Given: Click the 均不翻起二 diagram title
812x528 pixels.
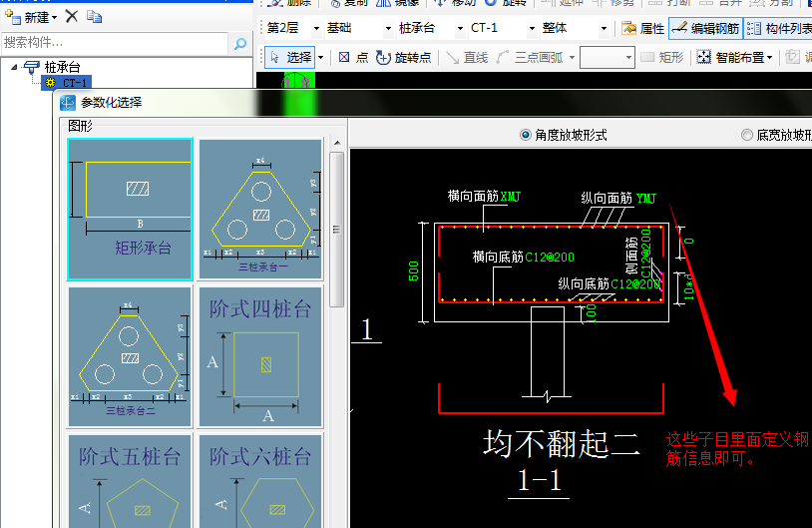Looking at the screenshot, I should (561, 443).
